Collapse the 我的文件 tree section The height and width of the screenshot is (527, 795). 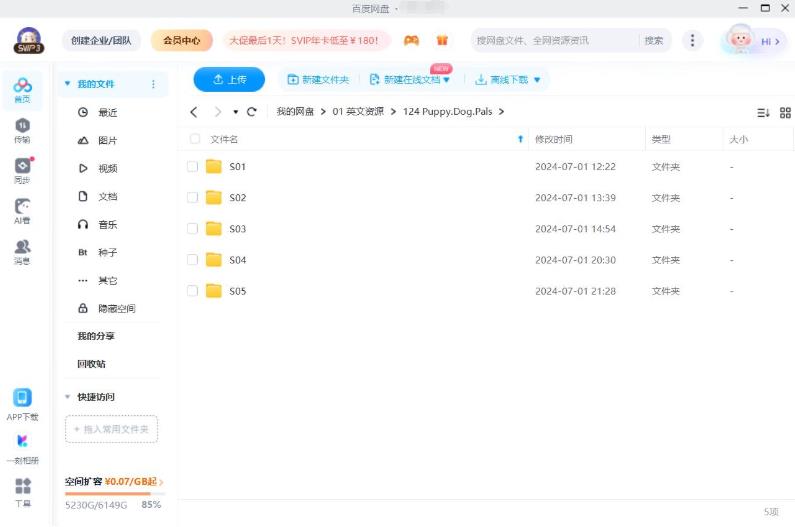pos(67,84)
